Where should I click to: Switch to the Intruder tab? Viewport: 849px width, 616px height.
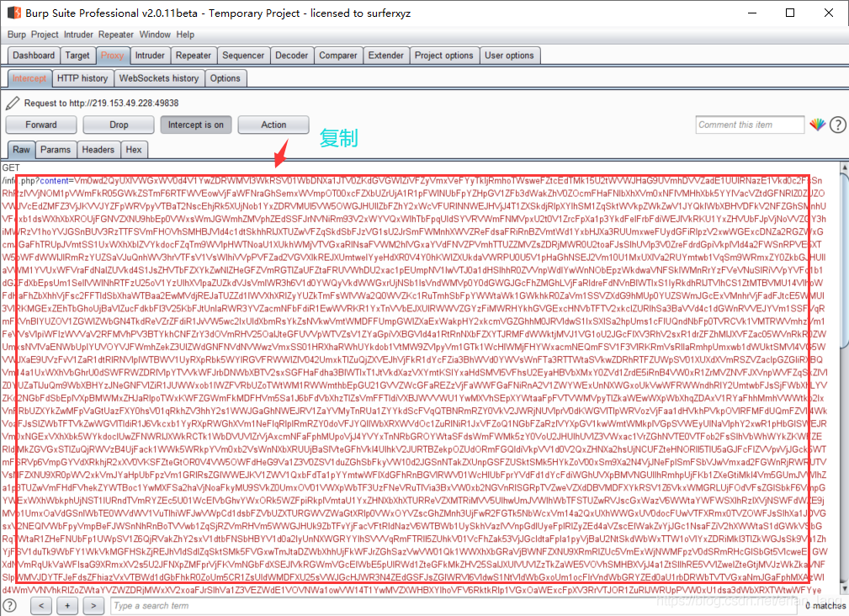click(x=150, y=56)
